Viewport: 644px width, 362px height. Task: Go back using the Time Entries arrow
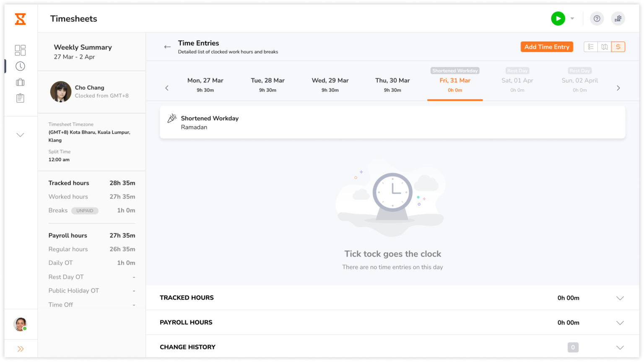pos(167,47)
